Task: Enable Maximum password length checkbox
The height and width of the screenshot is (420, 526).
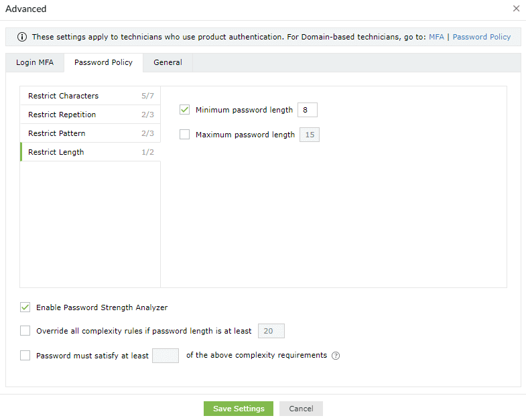Action: (185, 135)
